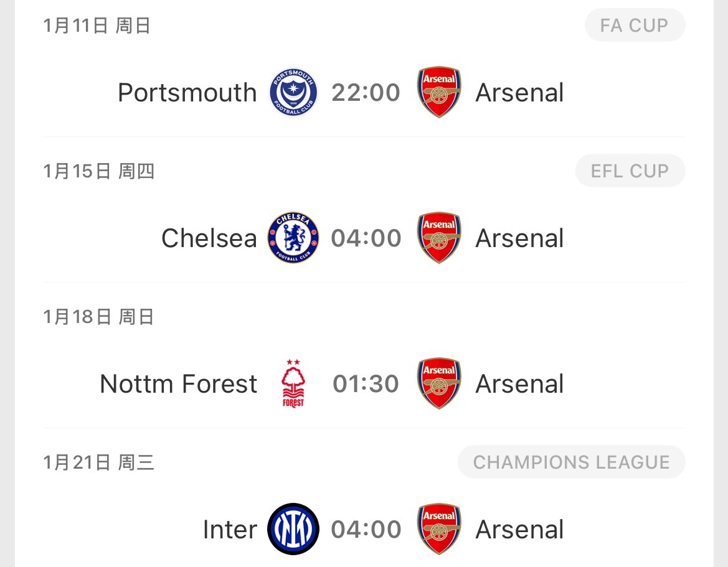Select the Nottm Forest team name
The width and height of the screenshot is (728, 567).
[178, 384]
